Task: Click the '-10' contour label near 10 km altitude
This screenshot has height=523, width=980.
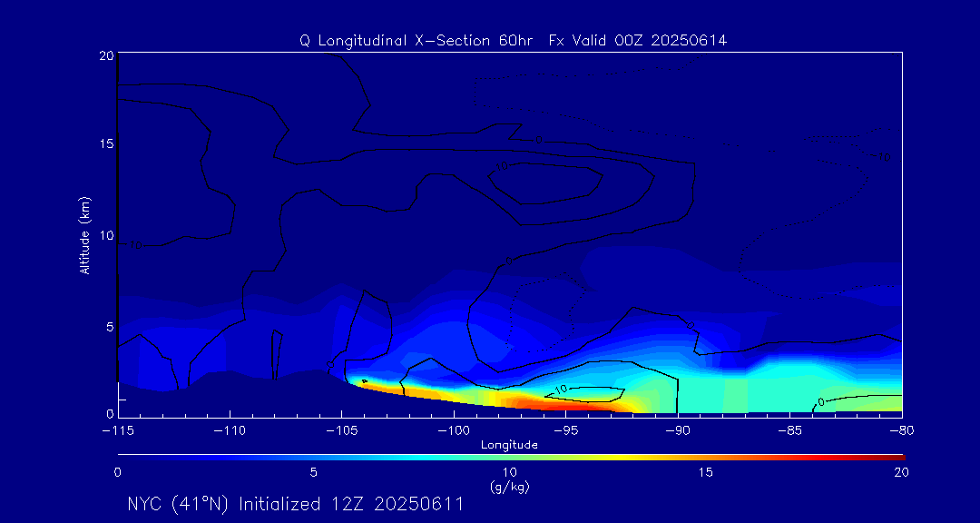Action: (133, 245)
